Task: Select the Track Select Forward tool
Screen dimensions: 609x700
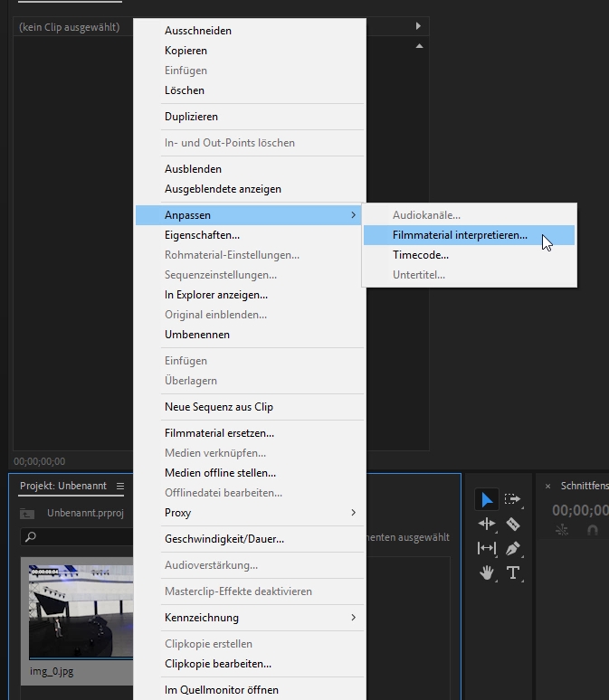Action: [513, 499]
